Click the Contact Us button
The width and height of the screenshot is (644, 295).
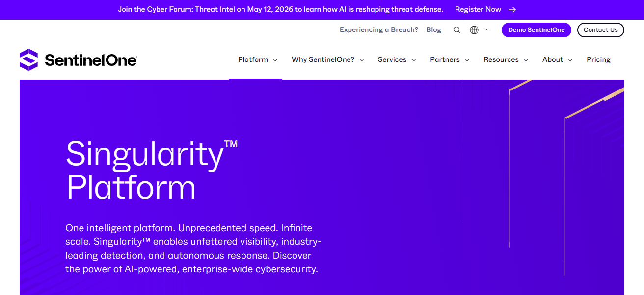[x=600, y=30]
